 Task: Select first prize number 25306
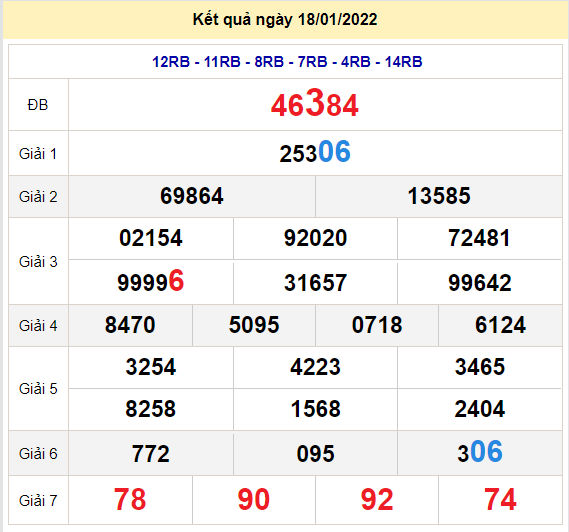pos(315,152)
